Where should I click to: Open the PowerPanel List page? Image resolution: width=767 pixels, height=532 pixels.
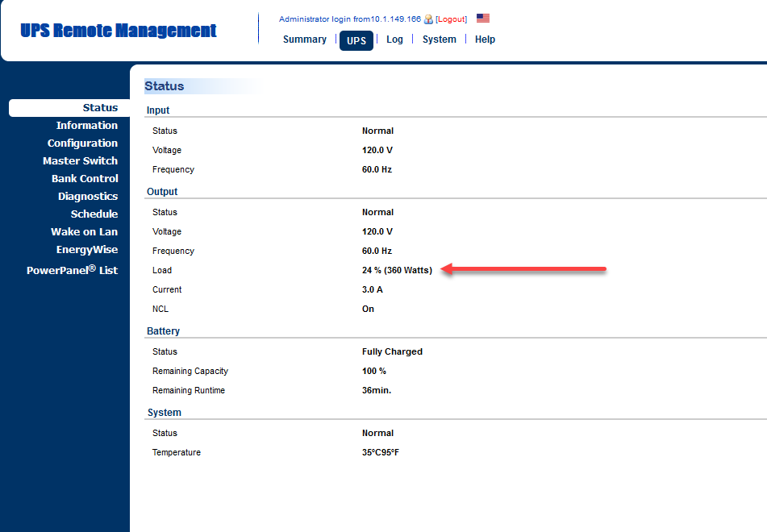(72, 270)
